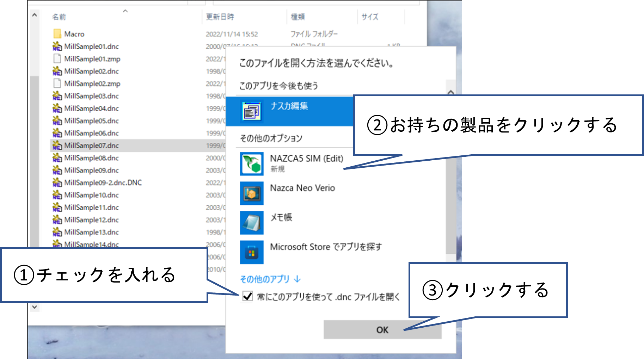Click the MillSample02.dnc file icon
Image resolution: width=644 pixels, height=359 pixels.
click(x=57, y=71)
